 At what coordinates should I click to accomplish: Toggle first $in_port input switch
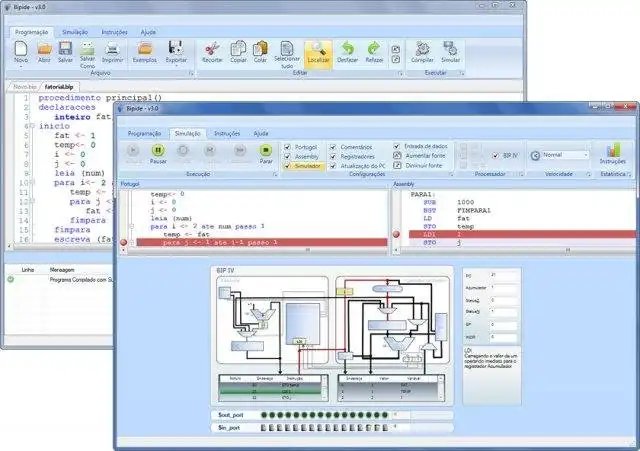click(263, 428)
